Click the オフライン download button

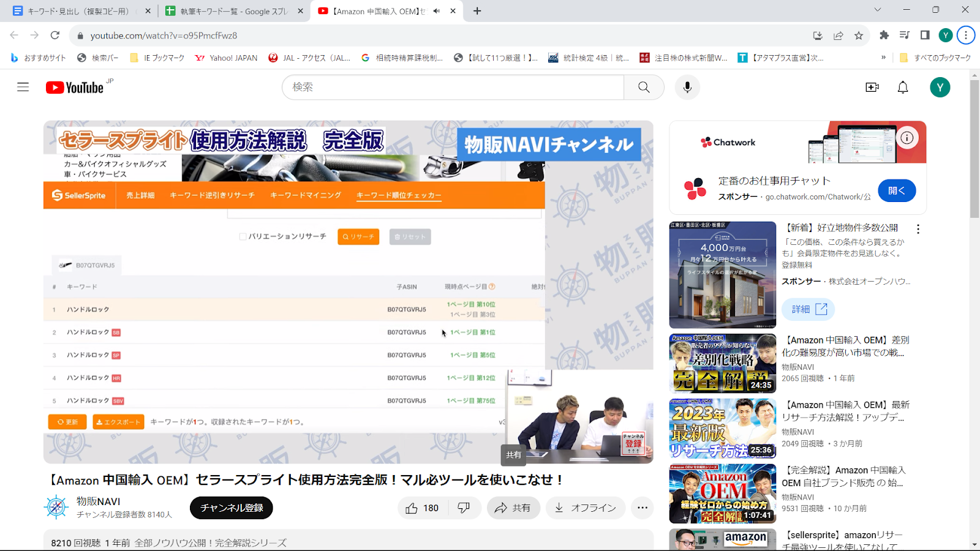586,508
